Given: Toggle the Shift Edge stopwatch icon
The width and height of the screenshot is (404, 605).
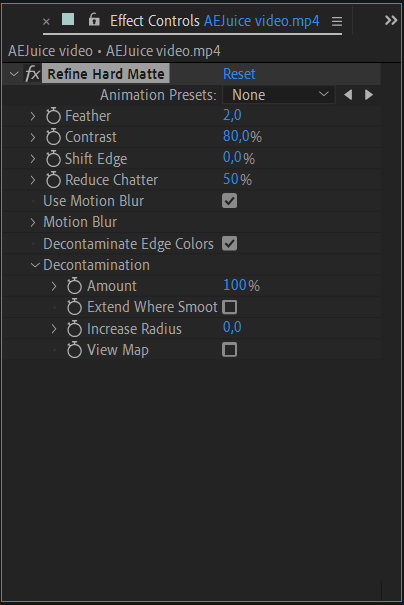Looking at the screenshot, I should click(53, 159).
